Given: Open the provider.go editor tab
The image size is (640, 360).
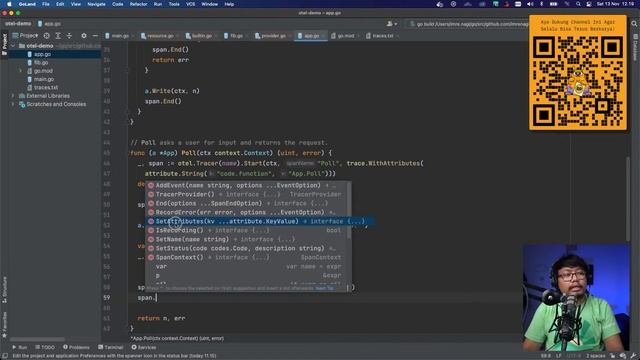Looking at the screenshot, I should coord(273,36).
